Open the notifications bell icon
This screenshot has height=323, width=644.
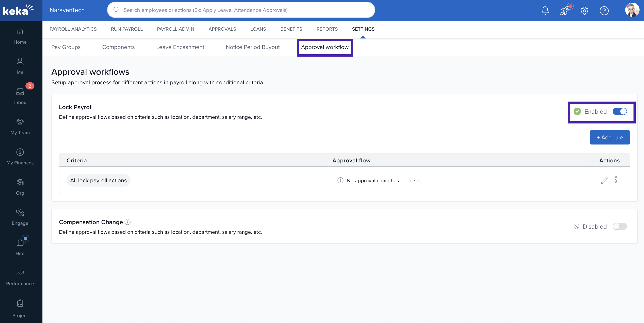pos(545,11)
